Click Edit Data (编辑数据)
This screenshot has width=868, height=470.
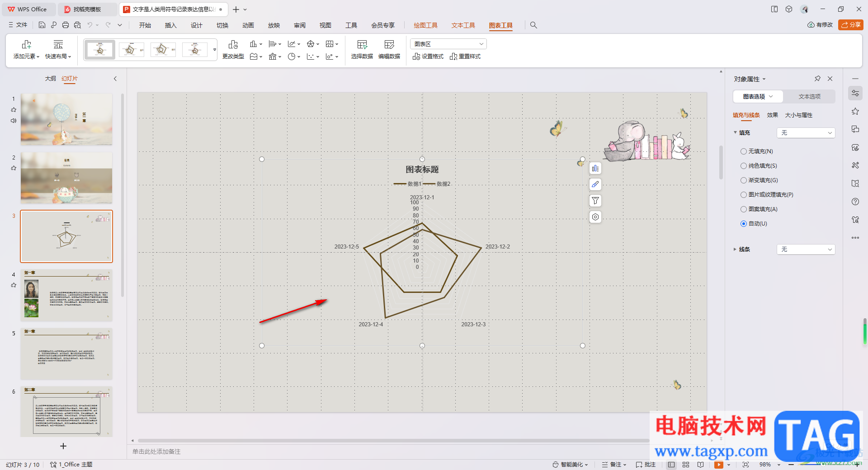[389, 50]
